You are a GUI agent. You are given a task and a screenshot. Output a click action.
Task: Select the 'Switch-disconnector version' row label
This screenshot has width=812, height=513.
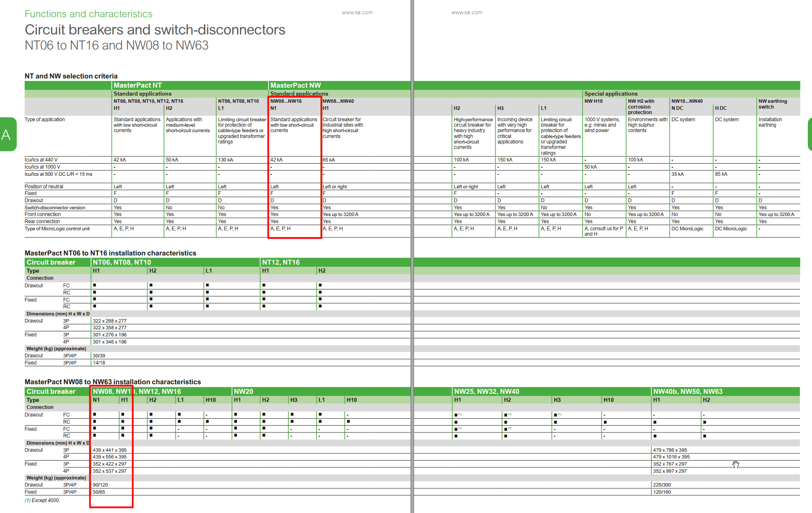[55, 208]
